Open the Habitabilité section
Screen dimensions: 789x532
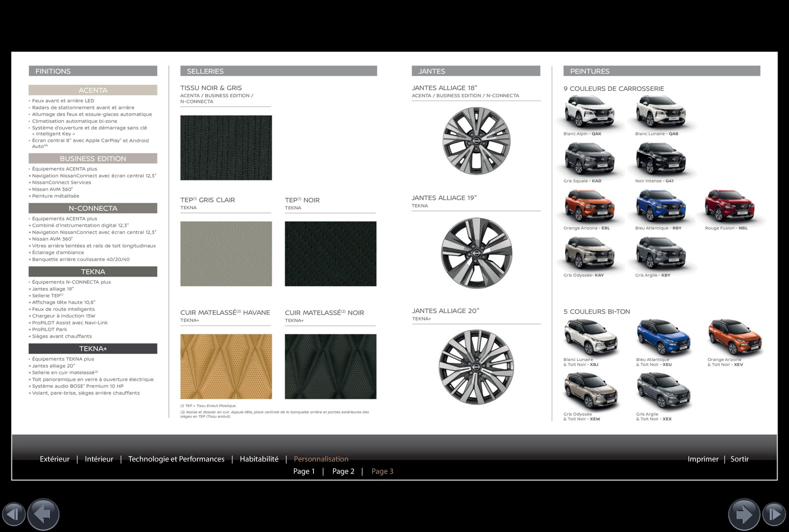[x=259, y=459]
